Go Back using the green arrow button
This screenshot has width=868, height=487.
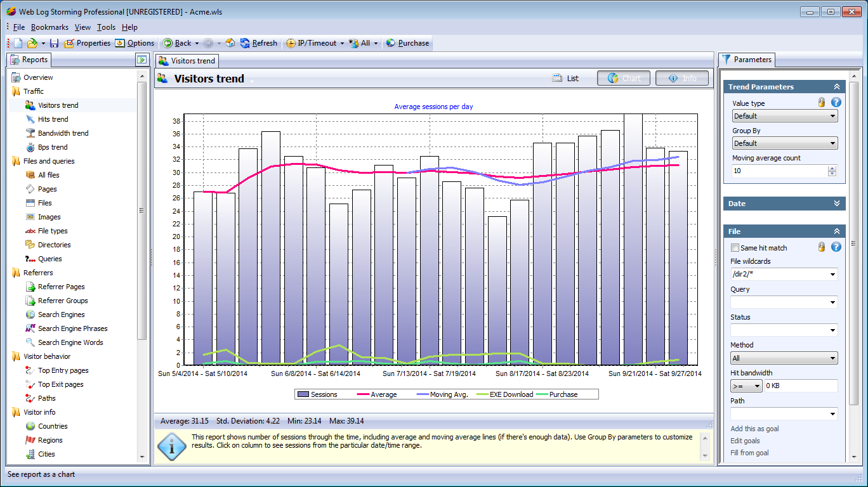point(168,43)
